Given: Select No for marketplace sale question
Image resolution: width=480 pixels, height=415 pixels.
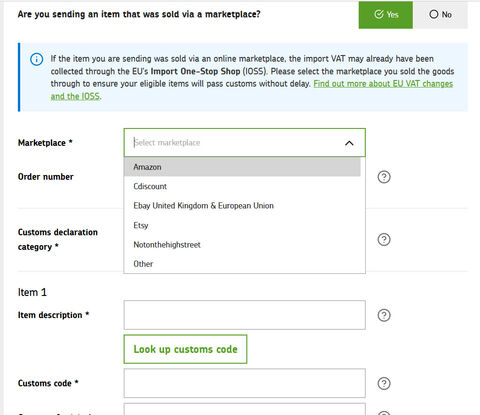Looking at the screenshot, I should [x=440, y=15].
